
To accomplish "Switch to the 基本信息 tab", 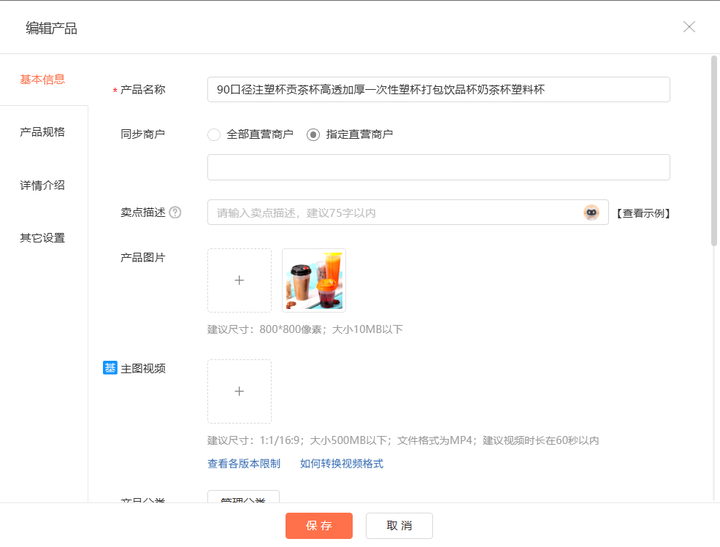I will [43, 79].
